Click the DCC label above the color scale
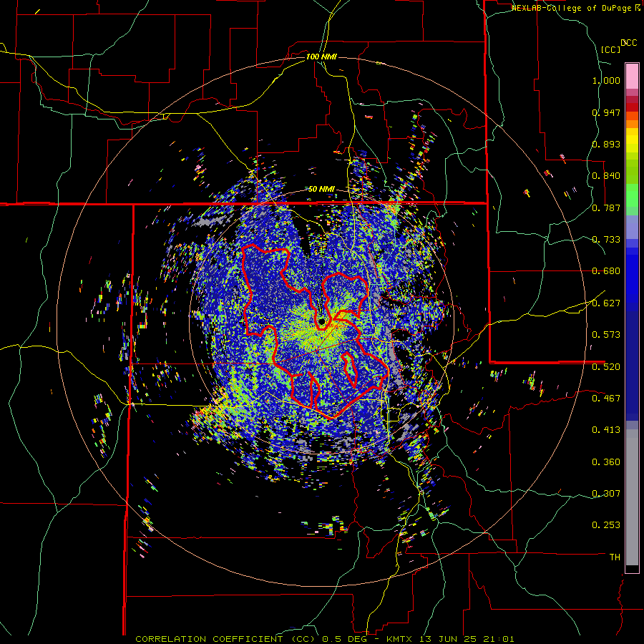This screenshot has height=644, width=644. pyautogui.click(x=629, y=43)
